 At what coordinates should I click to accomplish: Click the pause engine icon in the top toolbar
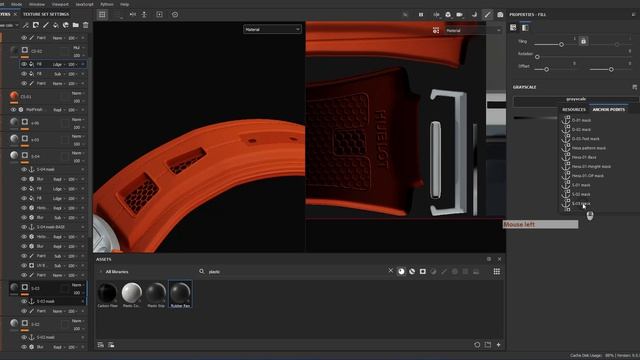(x=421, y=15)
